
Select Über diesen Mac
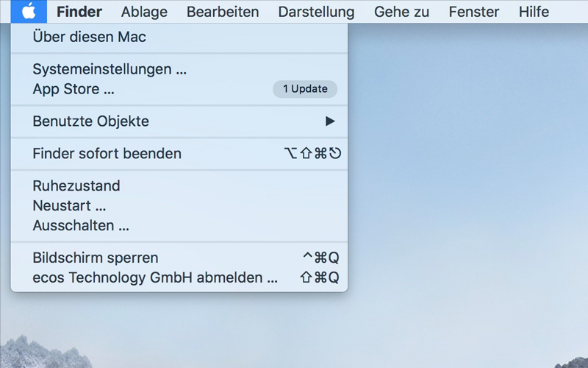coord(89,37)
